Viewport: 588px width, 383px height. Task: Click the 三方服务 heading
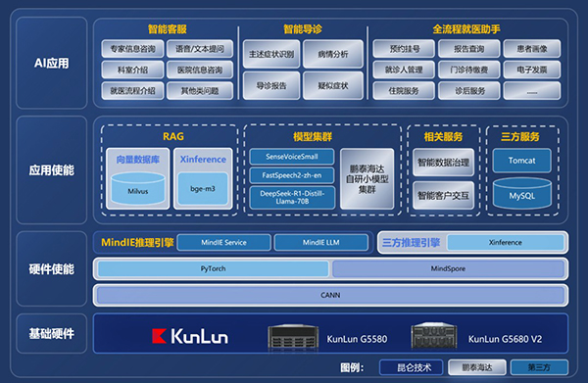520,137
